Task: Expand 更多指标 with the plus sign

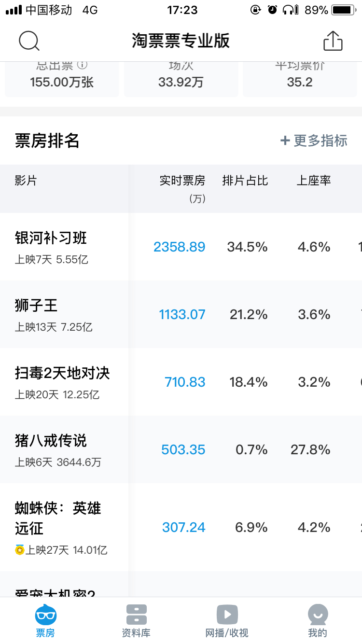Action: click(314, 140)
